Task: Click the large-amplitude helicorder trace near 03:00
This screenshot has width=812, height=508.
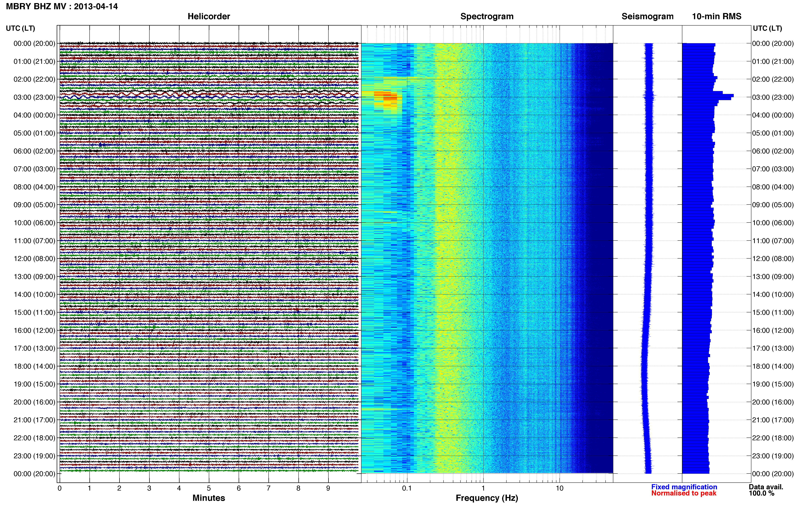Action: pos(209,94)
